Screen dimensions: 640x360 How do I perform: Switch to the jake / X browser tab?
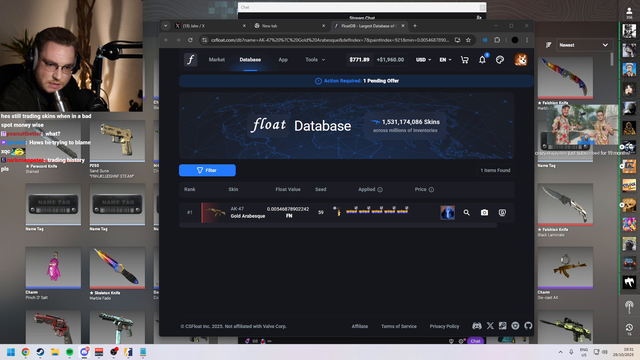(210, 26)
